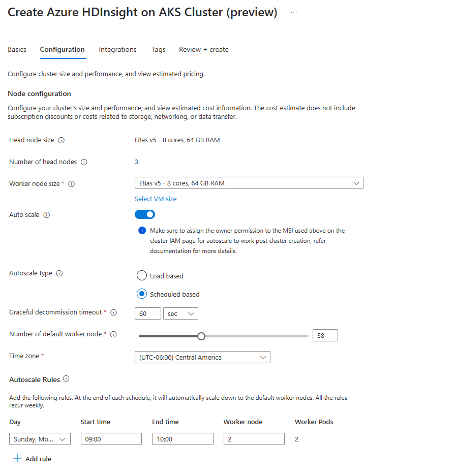The width and height of the screenshot is (456, 476).
Task: Expand the Time zone dropdown
Action: (202, 357)
